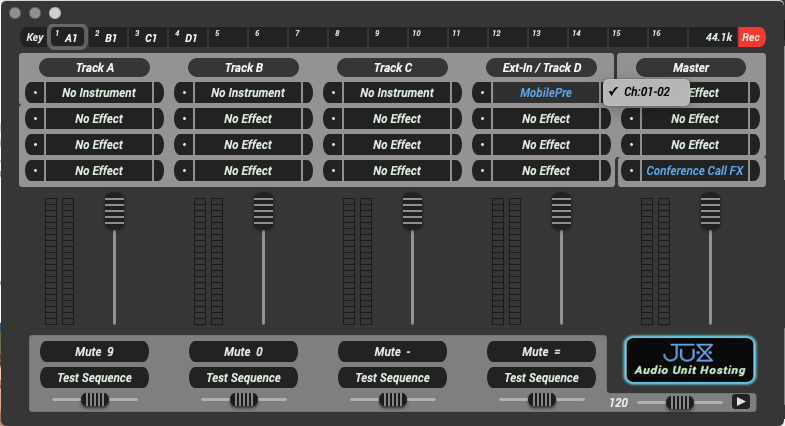Toggle the dot button beside Track B's No Instrument
The width and height of the screenshot is (785, 426).
[184, 93]
